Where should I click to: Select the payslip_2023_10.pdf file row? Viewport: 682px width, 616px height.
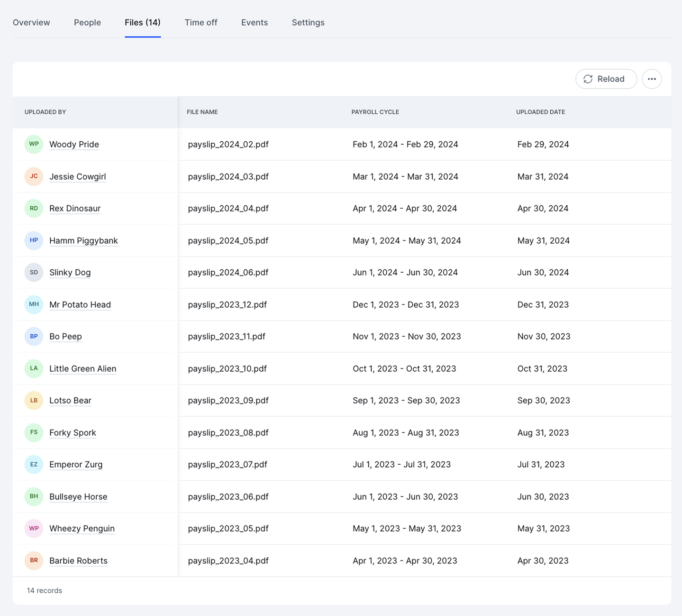[x=342, y=368]
